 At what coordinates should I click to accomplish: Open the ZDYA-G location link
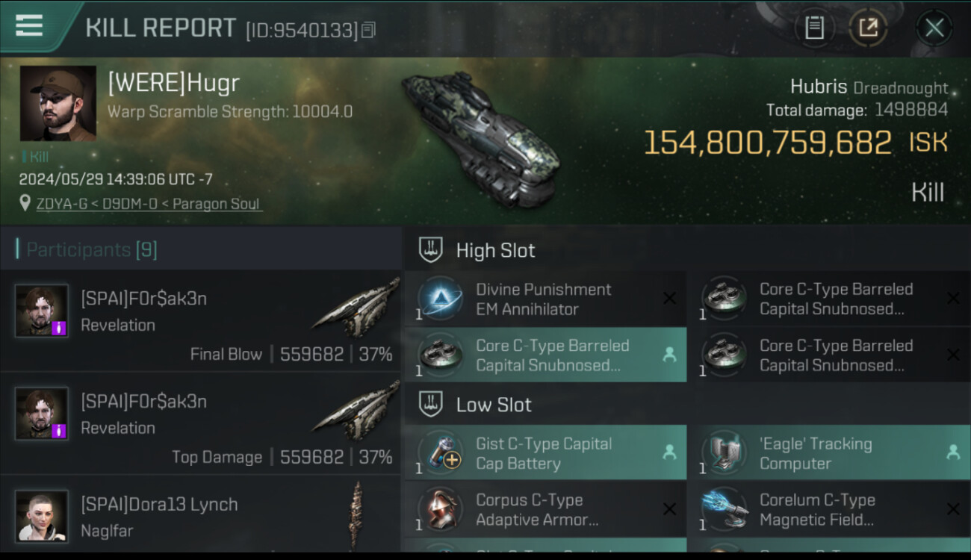pyautogui.click(x=149, y=203)
